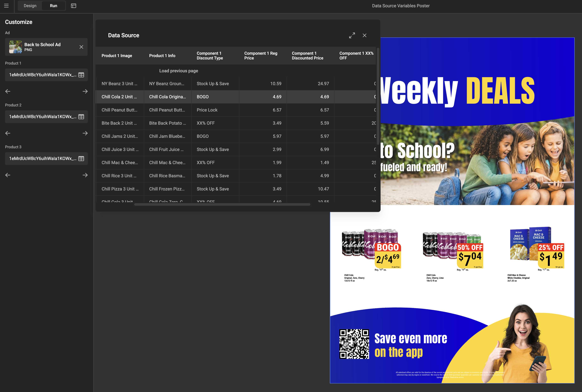Select the Chill Cola 2 Unit row
The width and height of the screenshot is (582, 392).
[236, 97]
